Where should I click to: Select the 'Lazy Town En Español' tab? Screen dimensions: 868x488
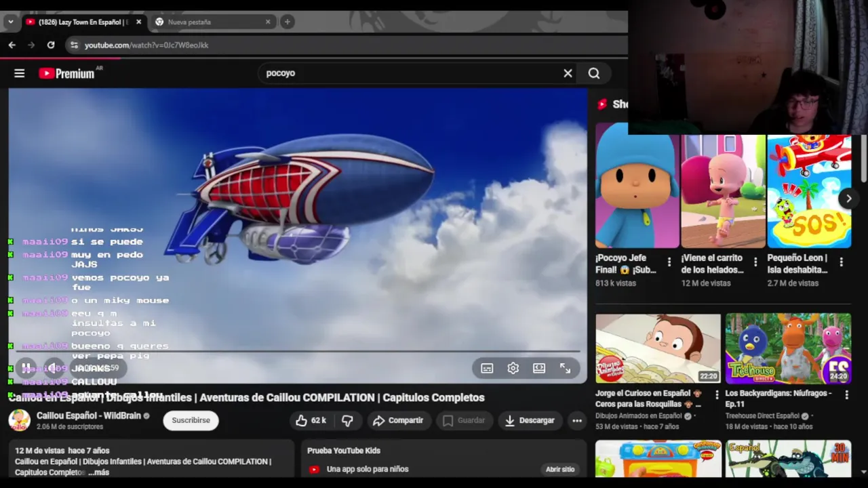pos(82,22)
